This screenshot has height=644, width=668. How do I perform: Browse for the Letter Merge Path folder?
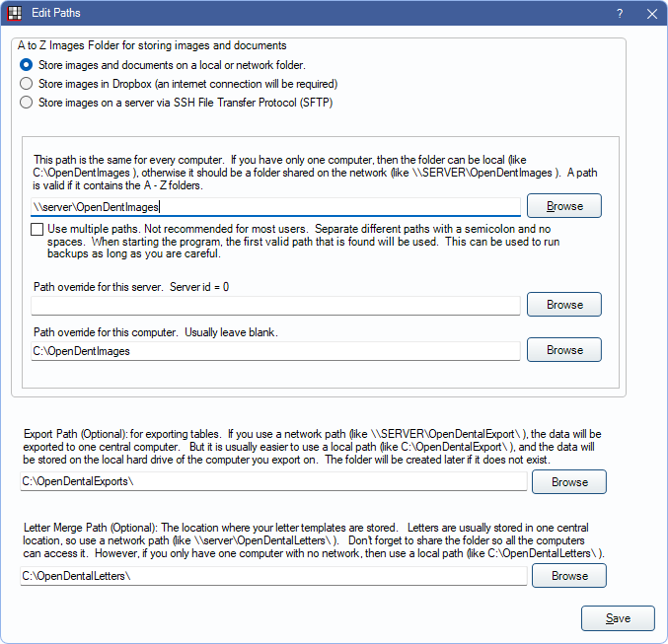(x=569, y=576)
